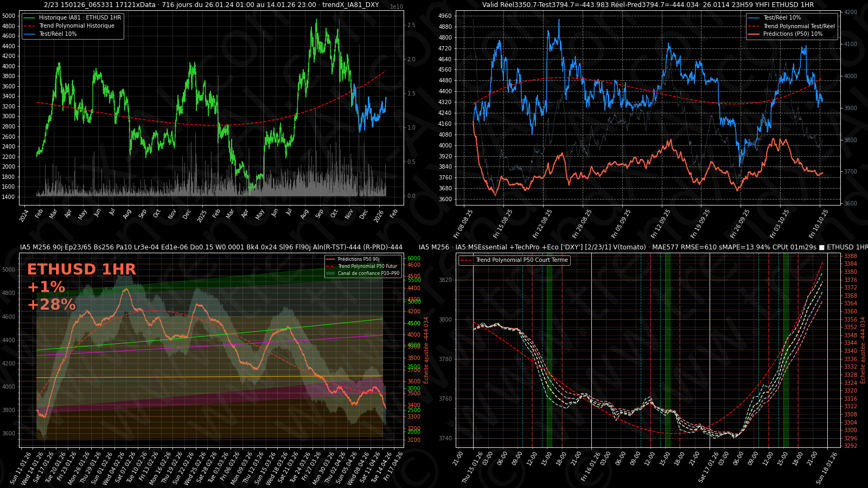868x488 pixels.
Task: Click the top-left chart title with trendX_IA81_DXY
Action: [x=212, y=5]
